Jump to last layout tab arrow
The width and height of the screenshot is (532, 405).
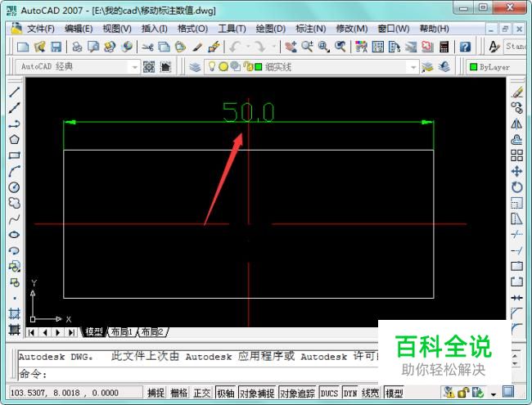[71, 332]
